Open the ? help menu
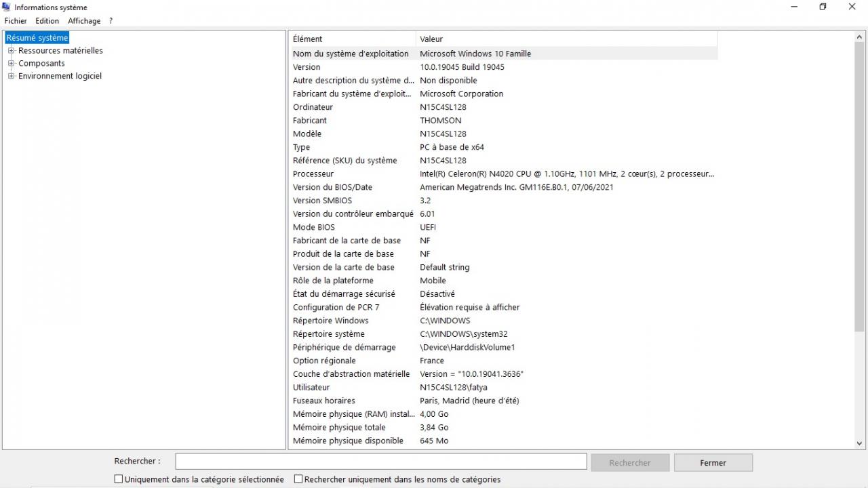The width and height of the screenshot is (868, 488). click(111, 21)
